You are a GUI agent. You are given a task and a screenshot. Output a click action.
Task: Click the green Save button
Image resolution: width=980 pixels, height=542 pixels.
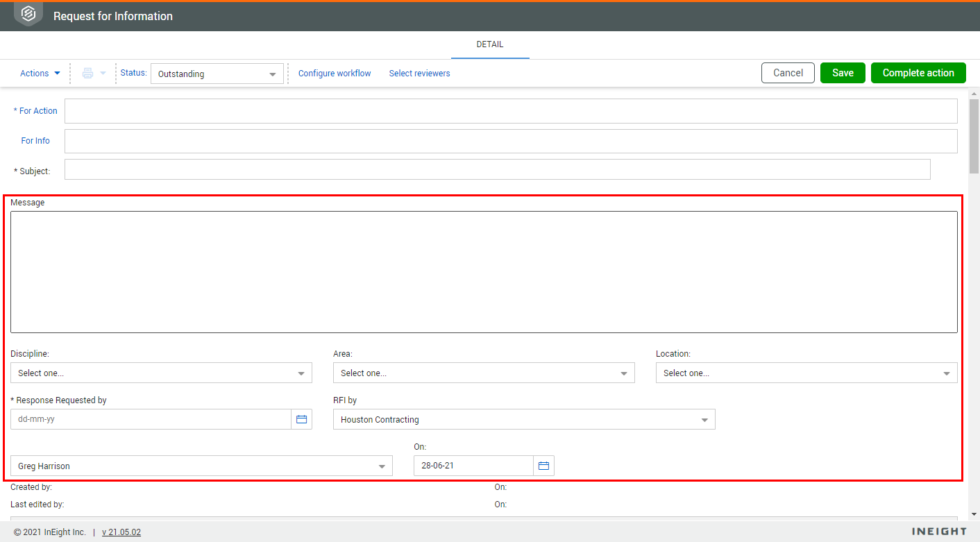coord(843,73)
